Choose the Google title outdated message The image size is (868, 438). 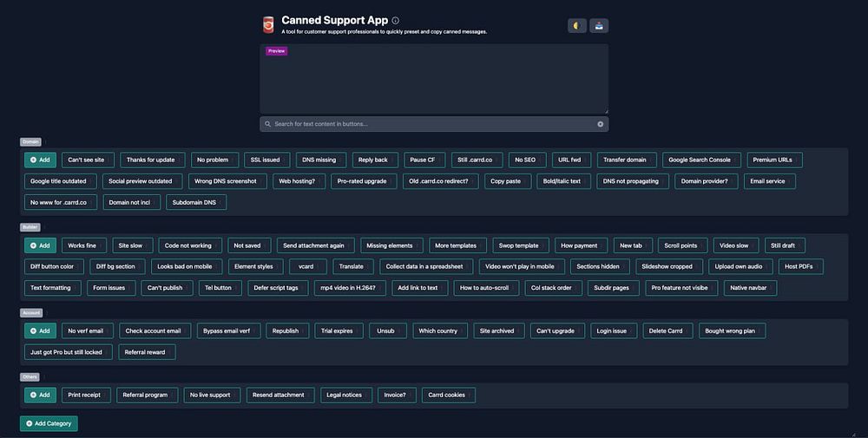coord(61,181)
